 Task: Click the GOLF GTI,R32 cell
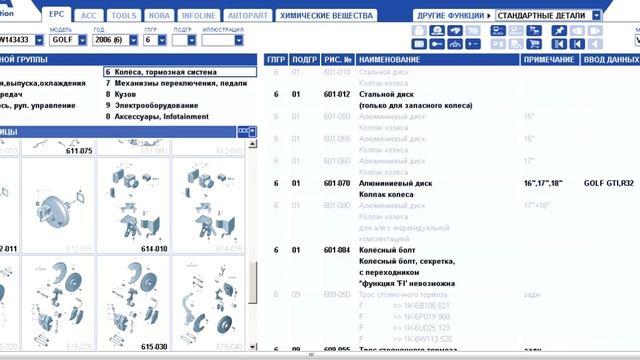click(x=609, y=183)
